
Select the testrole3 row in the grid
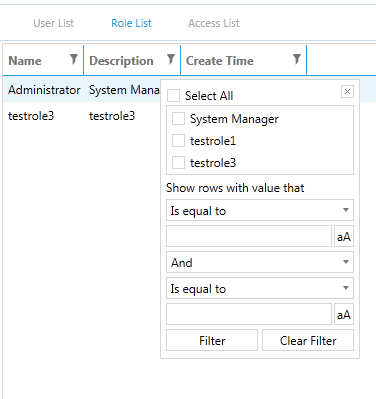pos(82,116)
